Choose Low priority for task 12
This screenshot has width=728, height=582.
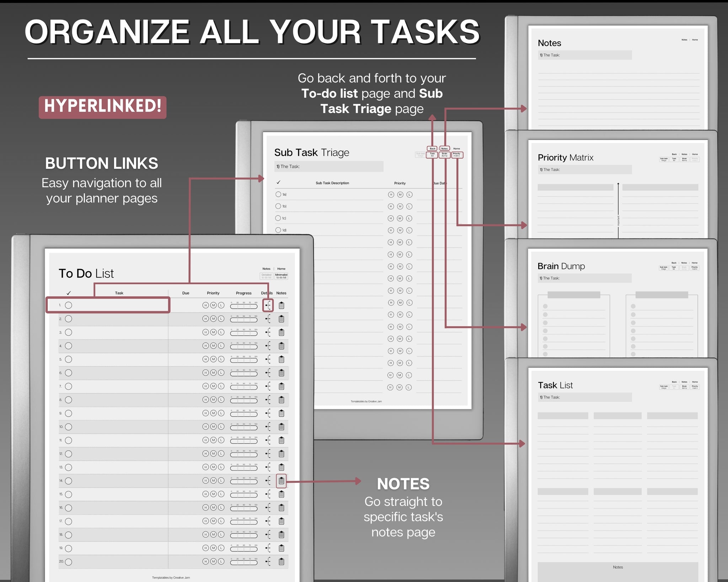[x=221, y=454]
